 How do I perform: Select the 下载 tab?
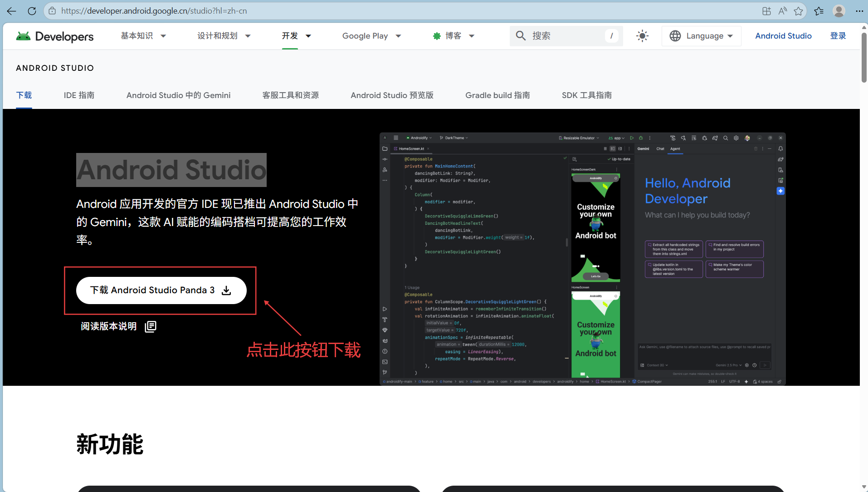24,95
